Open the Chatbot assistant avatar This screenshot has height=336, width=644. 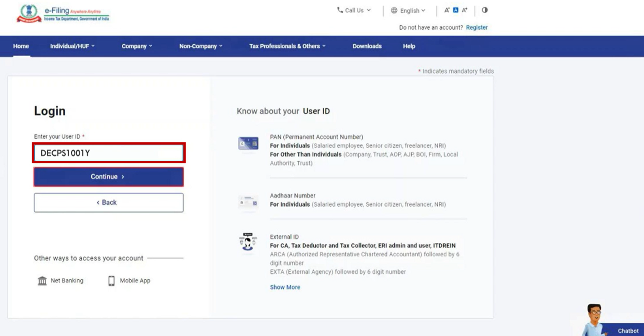coord(594,319)
